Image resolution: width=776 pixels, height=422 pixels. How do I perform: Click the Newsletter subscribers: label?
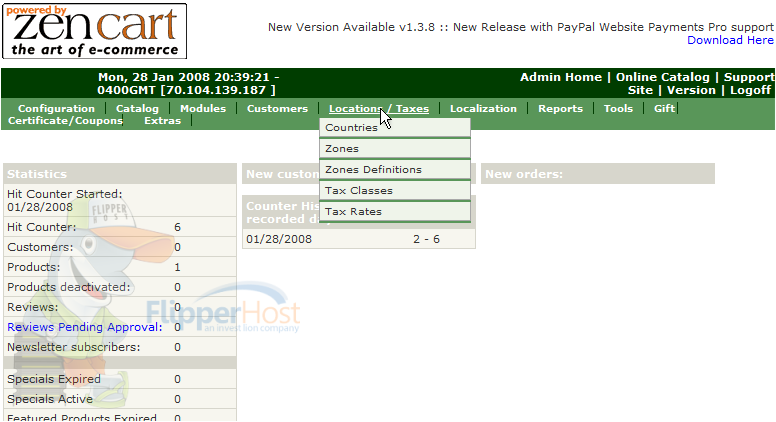coord(74,347)
